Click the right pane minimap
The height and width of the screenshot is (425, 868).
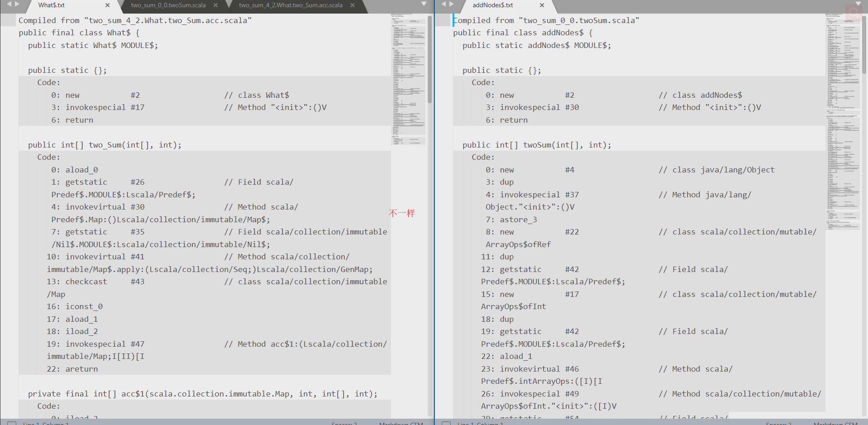(843, 122)
